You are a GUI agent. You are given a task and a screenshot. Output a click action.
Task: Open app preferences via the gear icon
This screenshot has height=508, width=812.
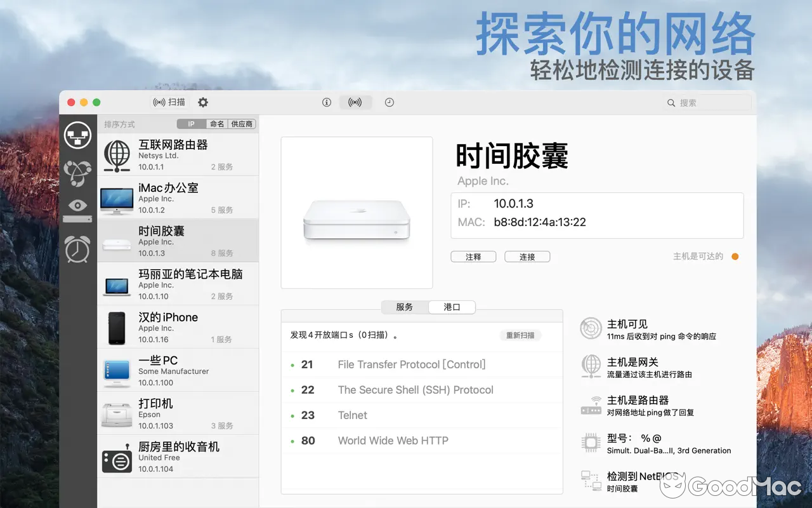click(x=202, y=102)
